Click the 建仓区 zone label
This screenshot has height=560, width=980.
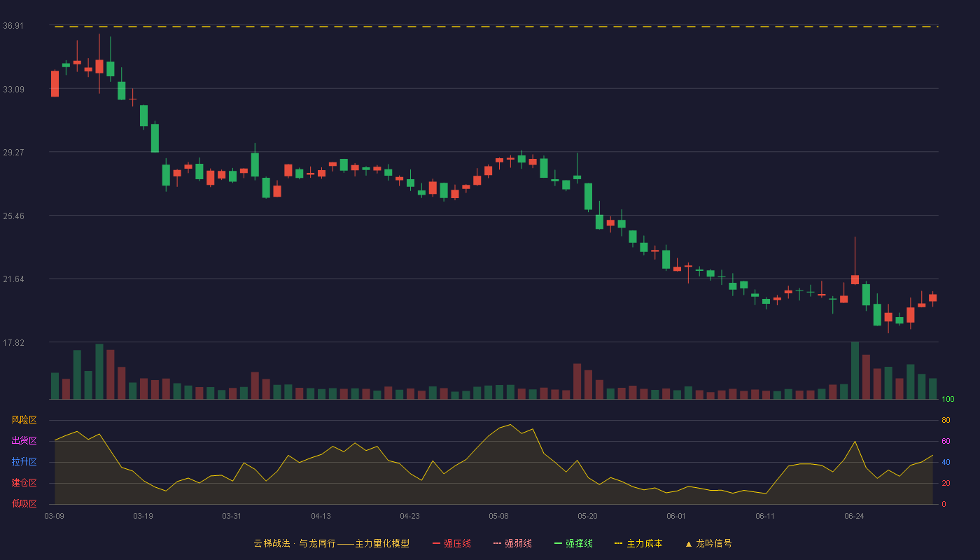click(24, 483)
